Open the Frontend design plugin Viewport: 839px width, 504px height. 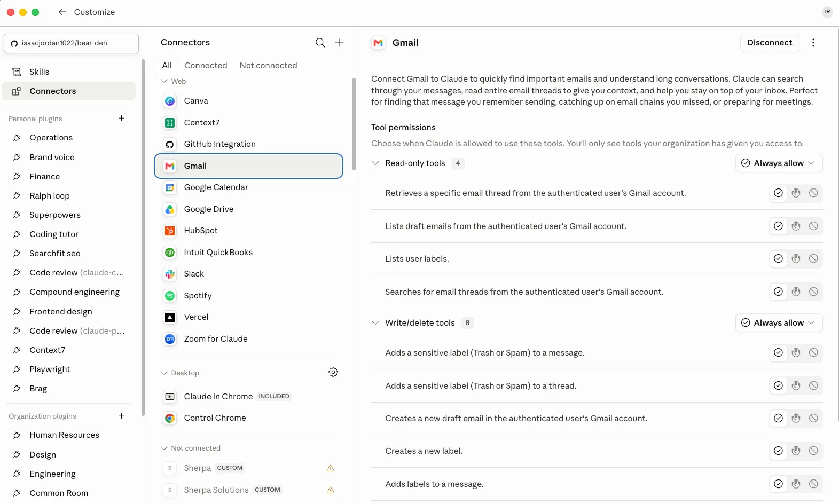point(69,312)
